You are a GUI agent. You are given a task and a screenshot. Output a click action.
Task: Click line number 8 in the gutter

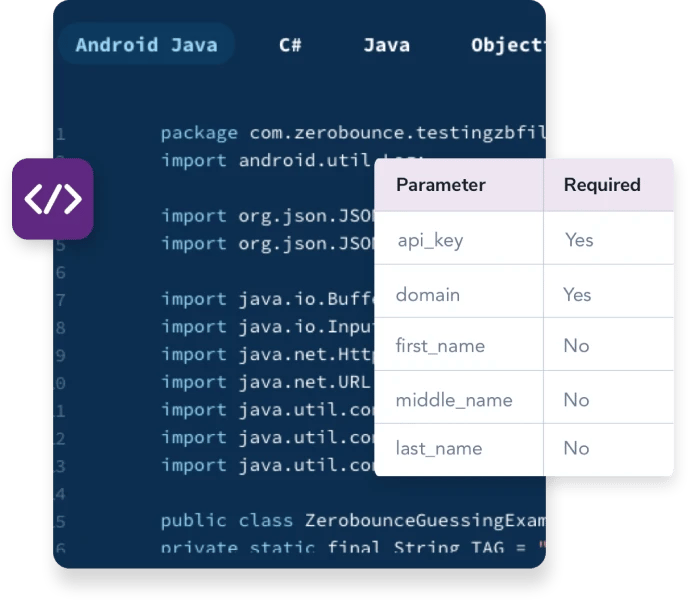(61, 328)
